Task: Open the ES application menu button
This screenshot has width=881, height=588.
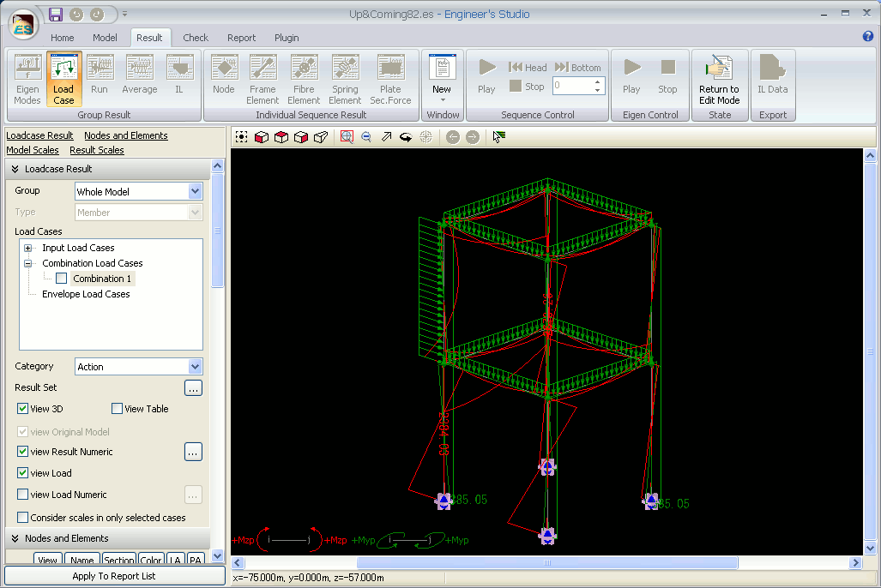Action: pyautogui.click(x=23, y=25)
